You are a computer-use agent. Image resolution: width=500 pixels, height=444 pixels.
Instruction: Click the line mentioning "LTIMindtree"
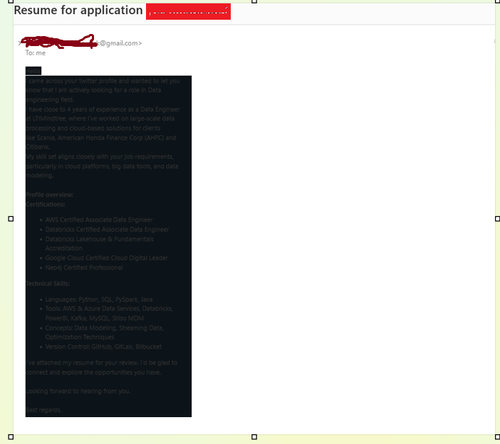(100, 119)
